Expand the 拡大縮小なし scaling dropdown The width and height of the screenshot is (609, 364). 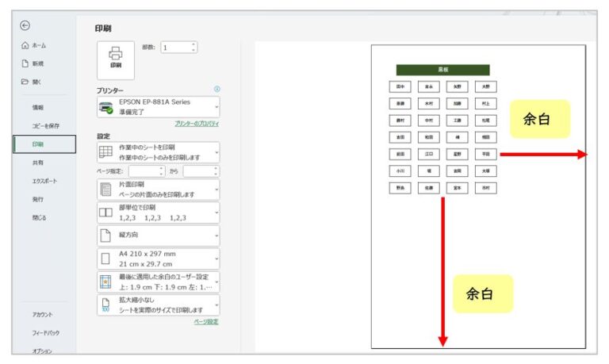[x=216, y=305]
